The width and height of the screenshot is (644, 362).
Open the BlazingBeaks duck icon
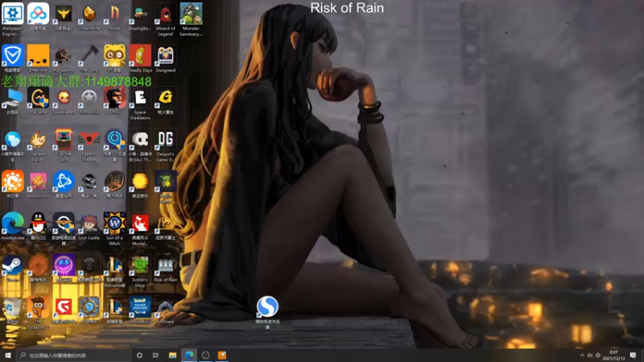coord(139,16)
